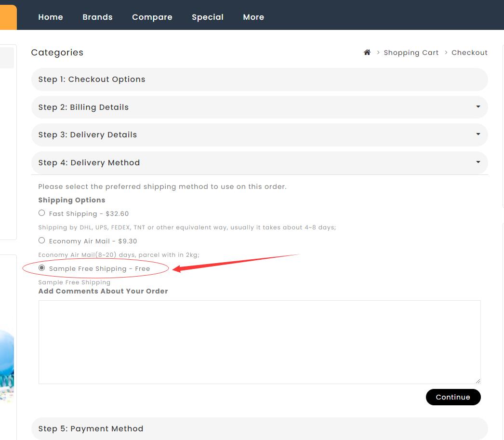Image resolution: width=504 pixels, height=440 pixels.
Task: Click 'Add Comments About Your Order' label
Action: pos(103,291)
